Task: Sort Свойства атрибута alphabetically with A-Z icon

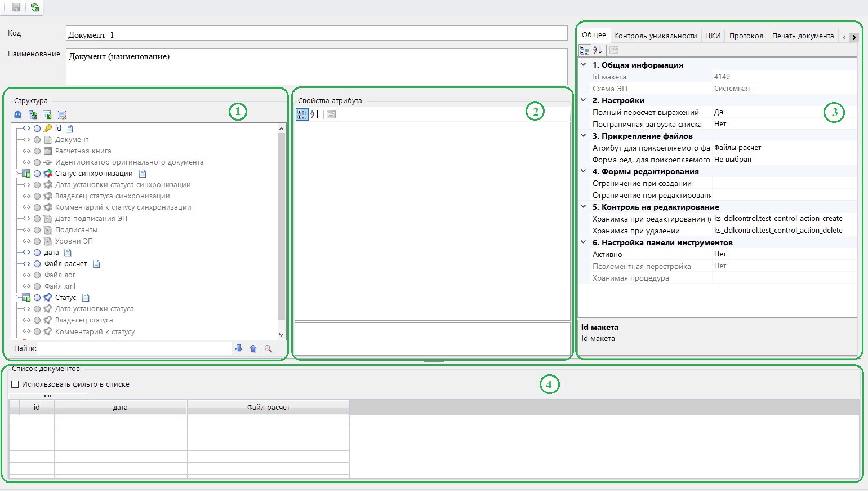Action: 315,114
